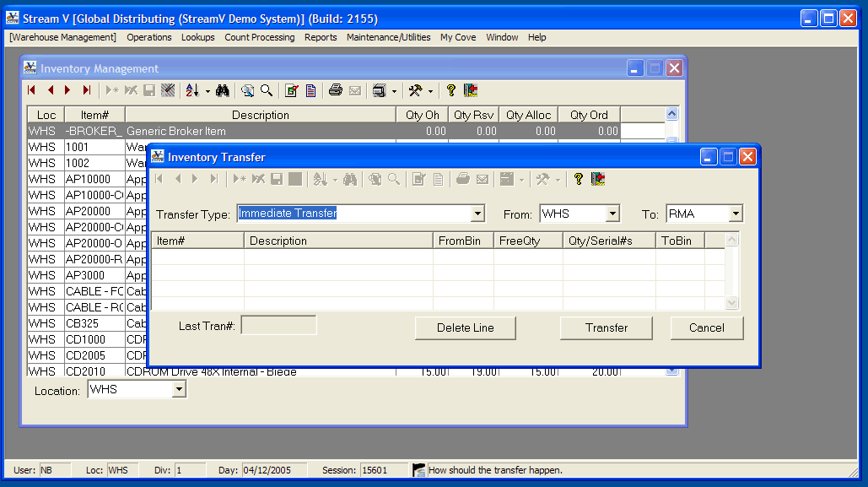The image size is (868, 487).
Task: Click the status bar message icon
Action: click(419, 470)
